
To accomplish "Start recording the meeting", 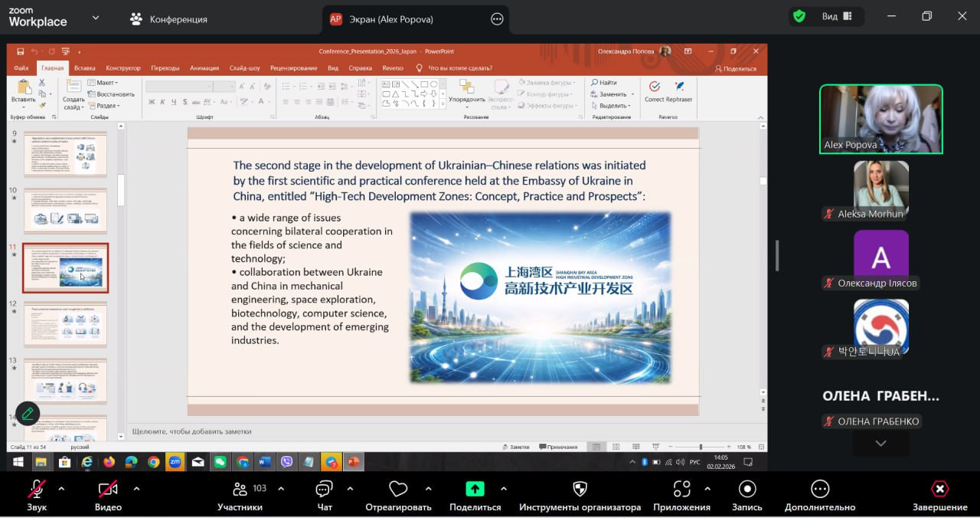I will [x=746, y=489].
